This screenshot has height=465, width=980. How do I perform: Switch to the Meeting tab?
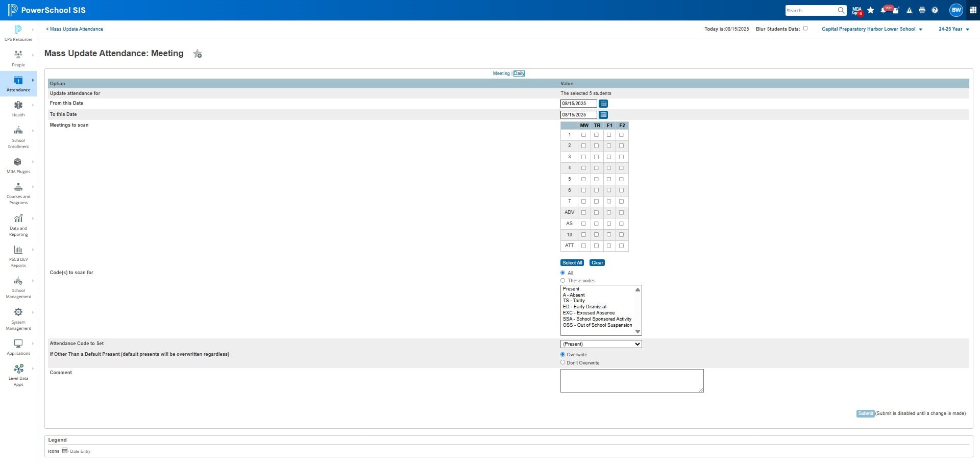tap(501, 74)
